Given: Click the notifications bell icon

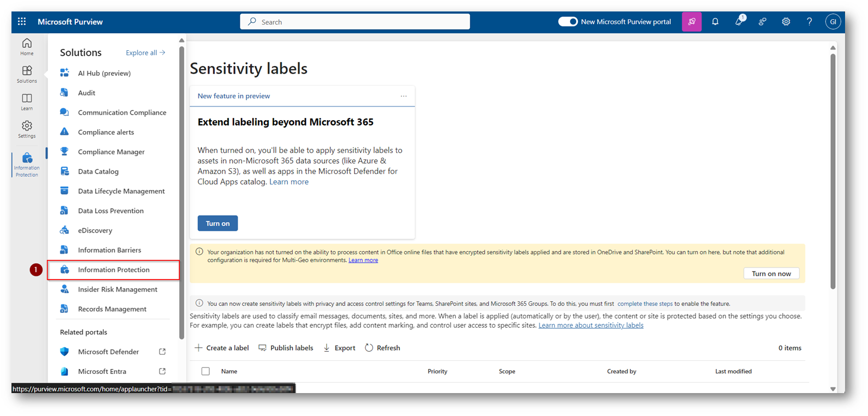Looking at the screenshot, I should tap(715, 22).
